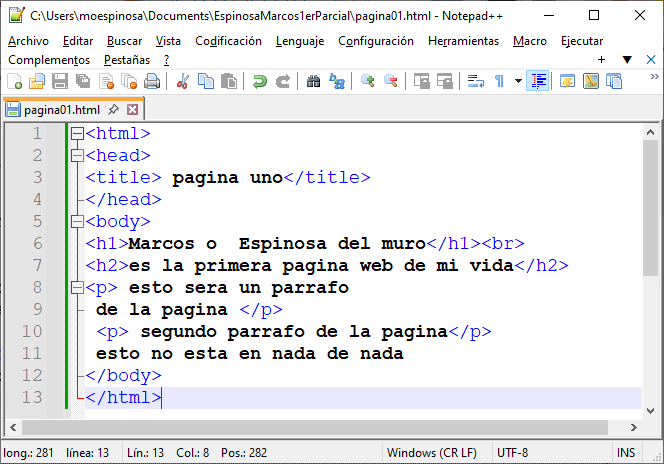The width and height of the screenshot is (664, 464).
Task: Click the Zoom out magnifier icon
Action: point(390,81)
